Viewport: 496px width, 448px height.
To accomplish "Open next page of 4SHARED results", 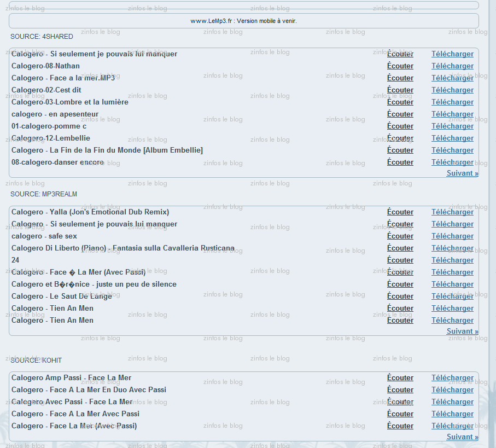I will tap(462, 173).
